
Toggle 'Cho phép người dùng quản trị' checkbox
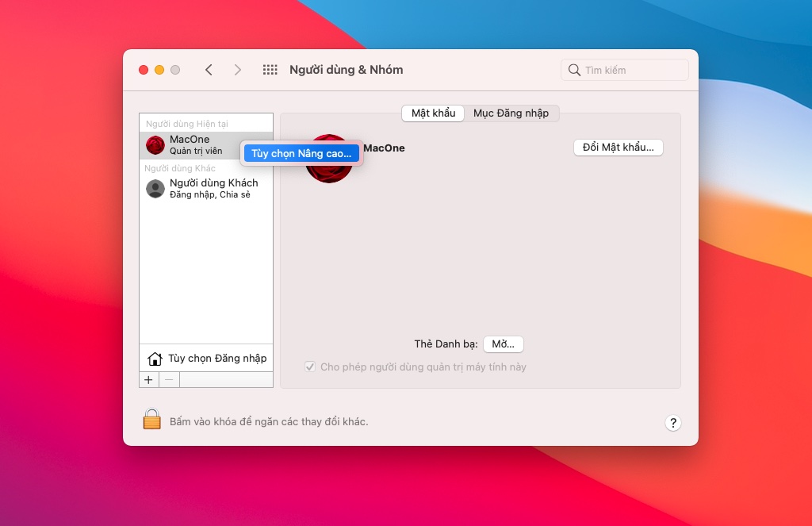pos(310,367)
